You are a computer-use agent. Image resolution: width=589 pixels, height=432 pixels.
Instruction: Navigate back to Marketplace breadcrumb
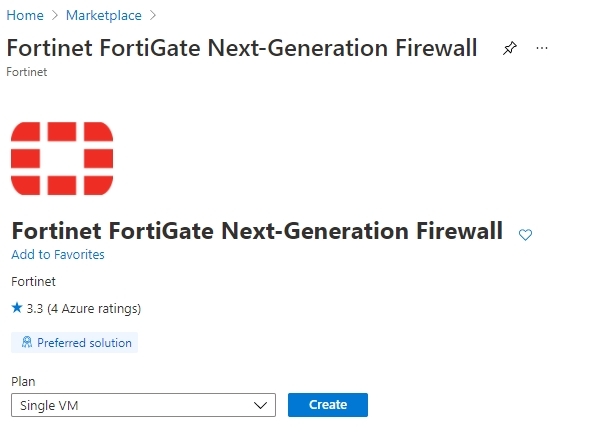click(104, 15)
